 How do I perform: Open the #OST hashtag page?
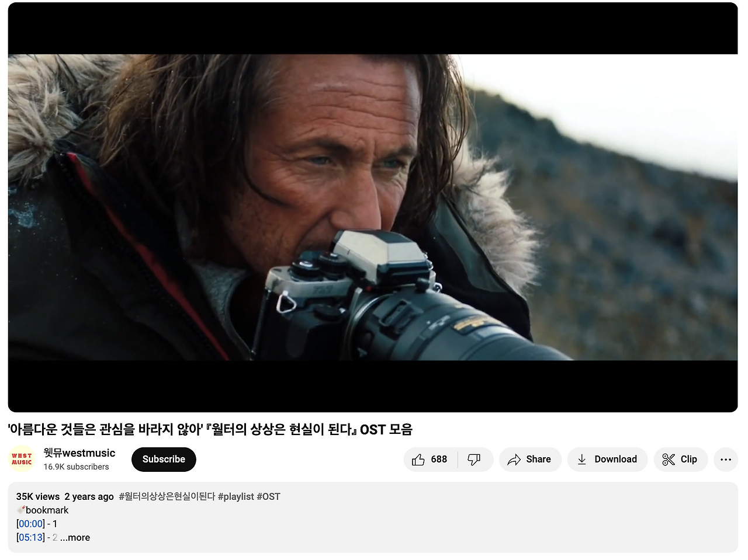[269, 496]
